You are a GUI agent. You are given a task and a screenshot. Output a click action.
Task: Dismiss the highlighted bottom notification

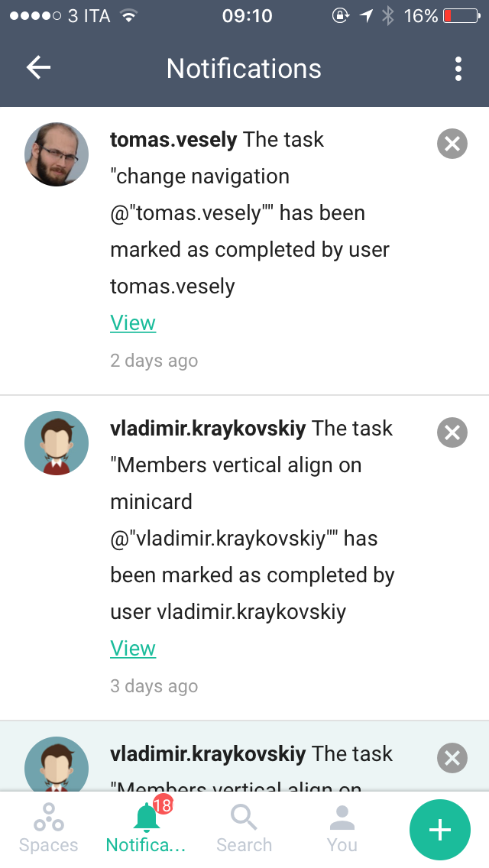pyautogui.click(x=452, y=758)
